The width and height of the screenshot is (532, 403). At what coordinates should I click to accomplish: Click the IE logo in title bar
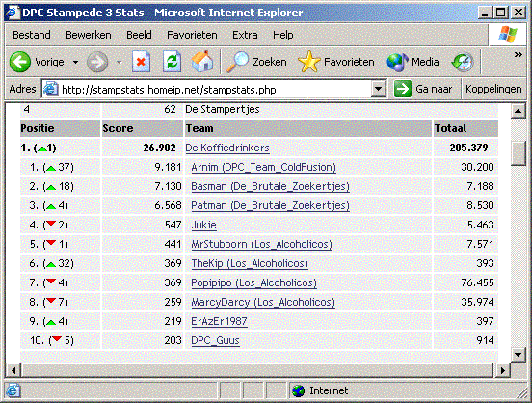[x=13, y=13]
